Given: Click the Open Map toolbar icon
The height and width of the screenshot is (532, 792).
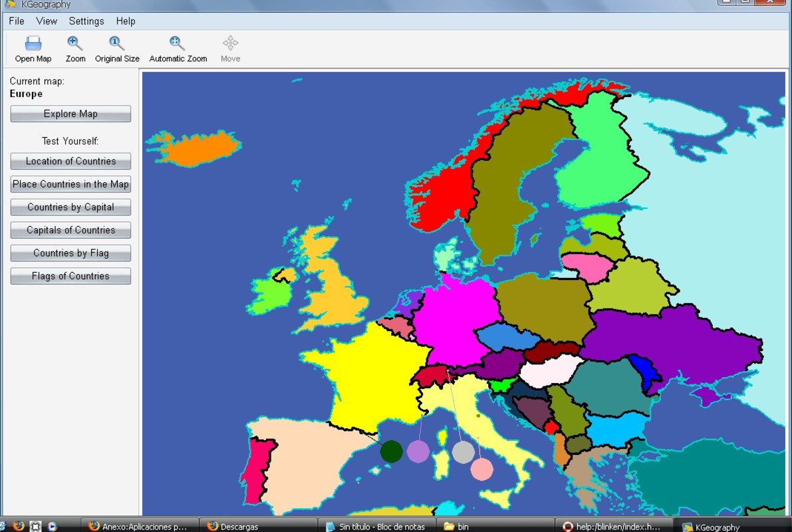Looking at the screenshot, I should click(x=33, y=49).
